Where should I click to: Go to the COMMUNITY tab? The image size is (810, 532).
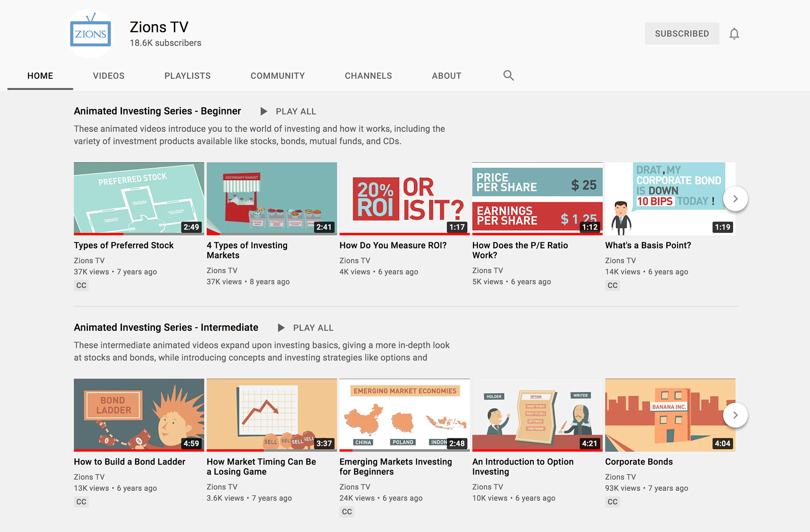click(x=278, y=76)
